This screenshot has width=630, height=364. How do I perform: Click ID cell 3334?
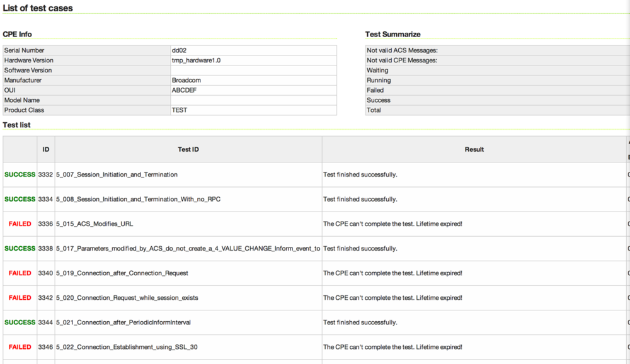tap(45, 199)
